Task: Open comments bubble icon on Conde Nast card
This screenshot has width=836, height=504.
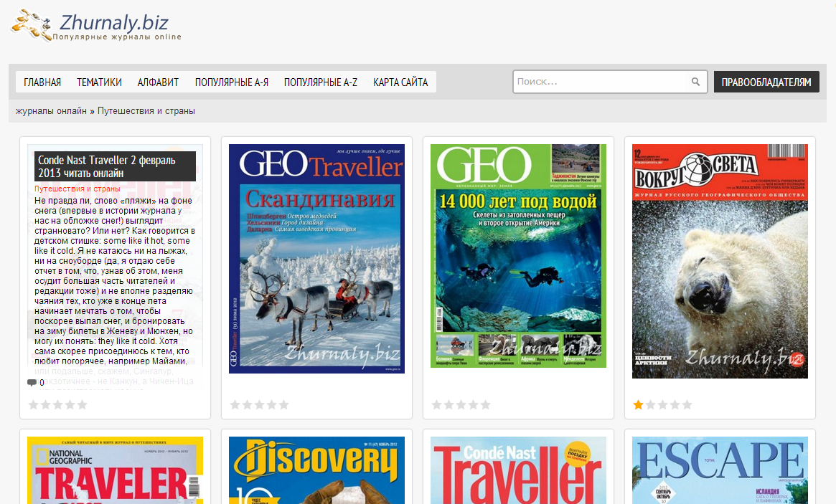Action: pos(32,382)
